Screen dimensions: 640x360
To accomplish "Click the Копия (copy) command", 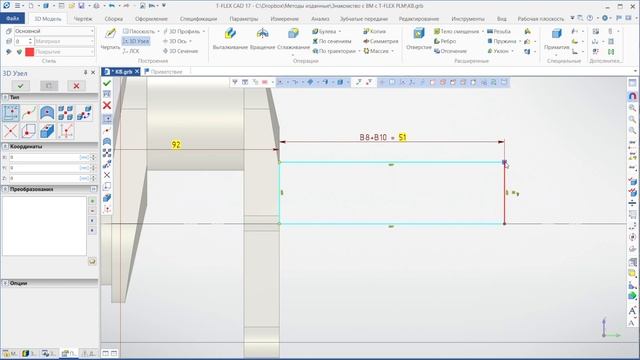I will click(x=374, y=31).
